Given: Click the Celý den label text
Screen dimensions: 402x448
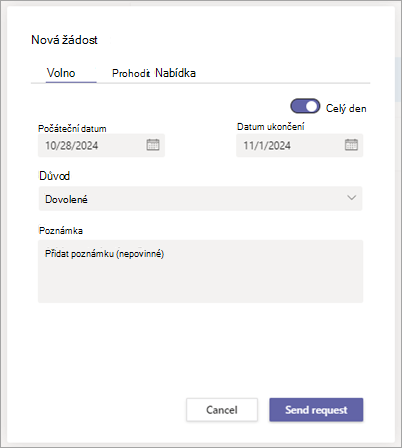Looking at the screenshot, I should pos(346,108).
